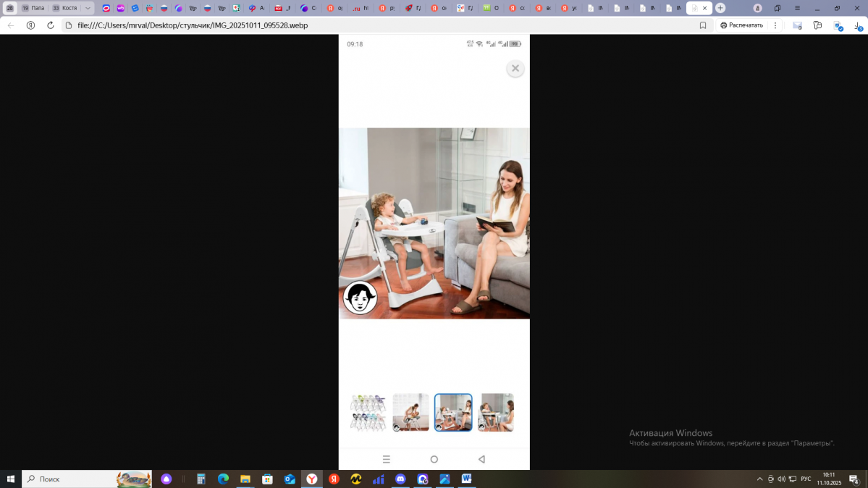Switch to the Костя tab group
The width and height of the screenshot is (868, 488).
click(65, 8)
